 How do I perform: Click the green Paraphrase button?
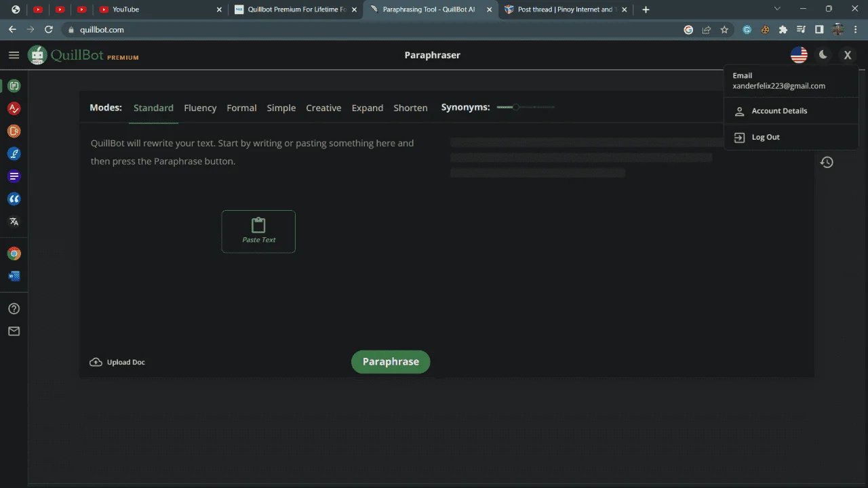click(x=391, y=361)
